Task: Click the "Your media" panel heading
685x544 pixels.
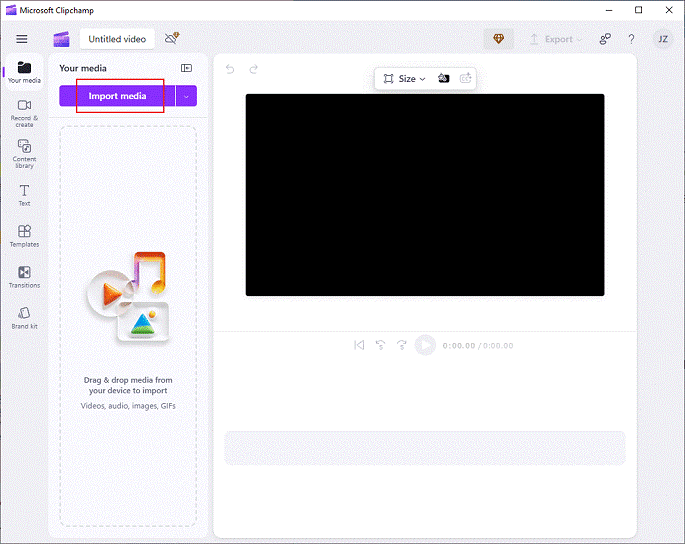Action: (83, 68)
